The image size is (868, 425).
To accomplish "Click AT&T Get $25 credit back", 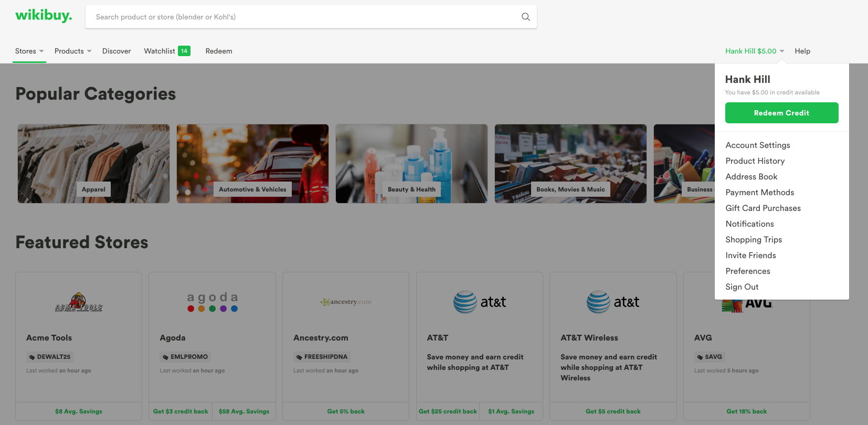I will 448,411.
